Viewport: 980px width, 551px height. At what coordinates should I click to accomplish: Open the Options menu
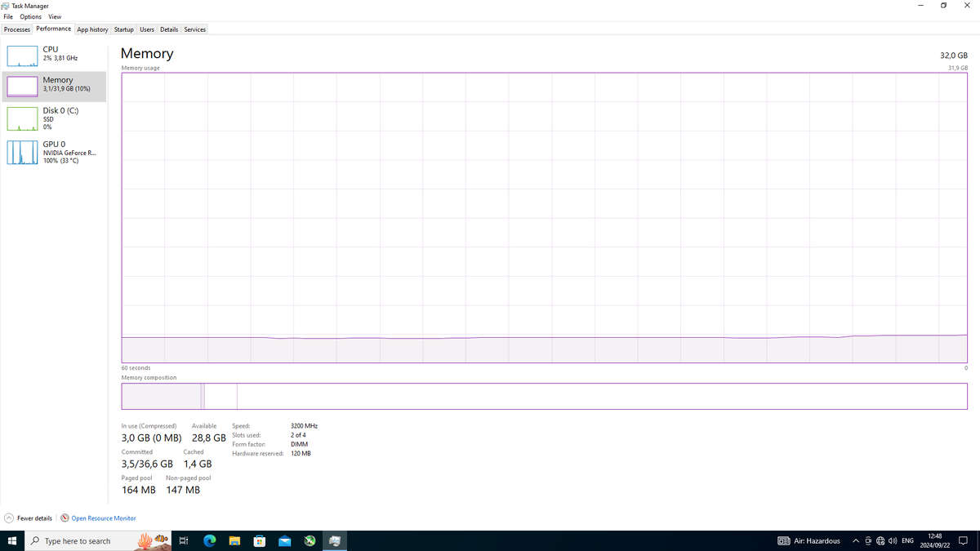pos(29,16)
